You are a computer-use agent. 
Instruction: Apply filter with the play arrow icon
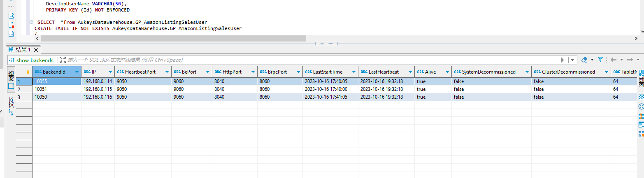click(563, 60)
